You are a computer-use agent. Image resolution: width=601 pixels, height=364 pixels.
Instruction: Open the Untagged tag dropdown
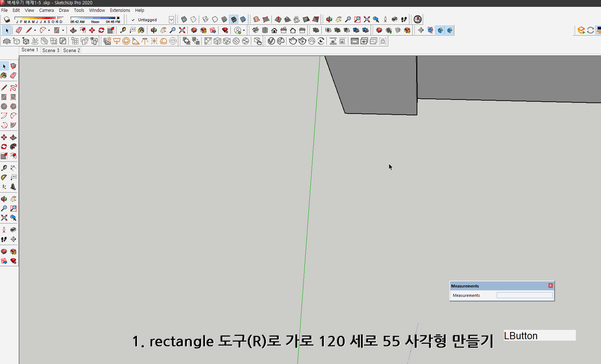tap(171, 19)
